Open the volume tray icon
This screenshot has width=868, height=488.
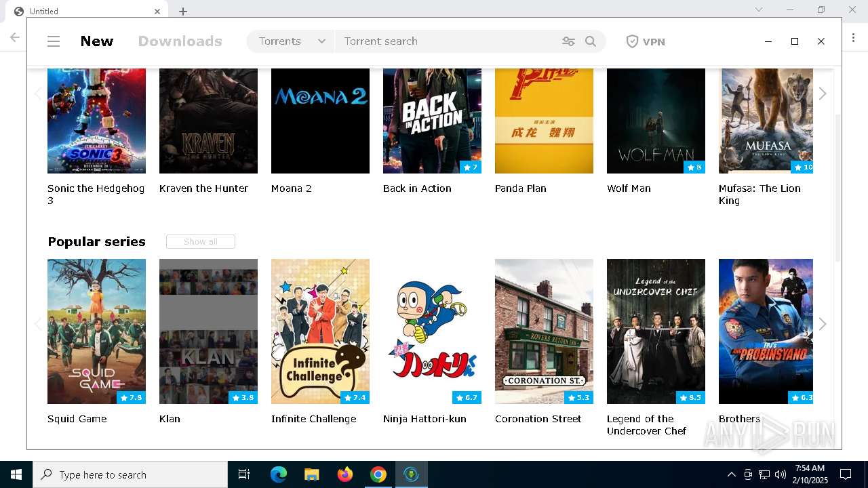(781, 474)
